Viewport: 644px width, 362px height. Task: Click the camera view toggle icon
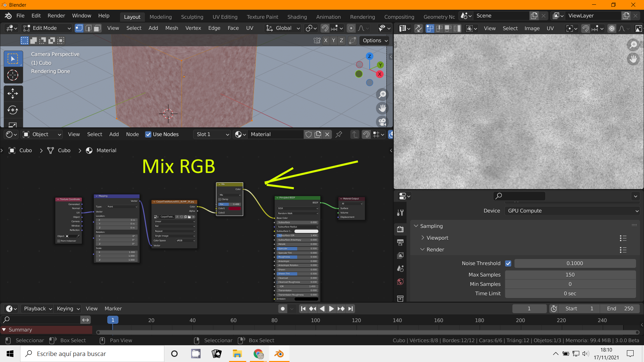tap(382, 121)
